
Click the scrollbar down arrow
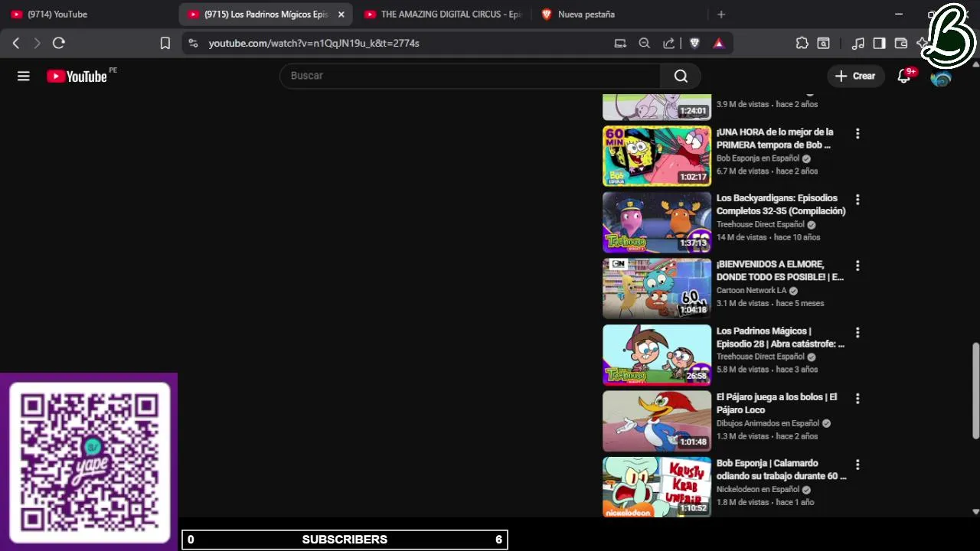point(975,511)
